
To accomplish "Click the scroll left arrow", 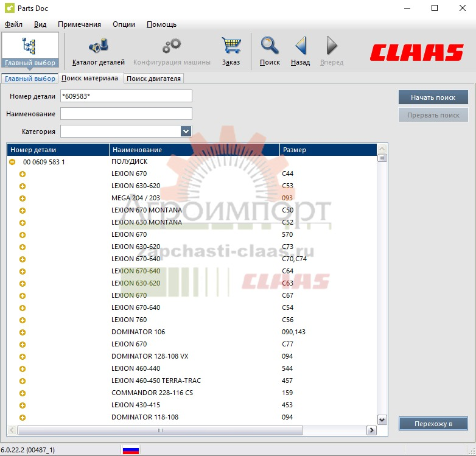I will (x=12, y=430).
